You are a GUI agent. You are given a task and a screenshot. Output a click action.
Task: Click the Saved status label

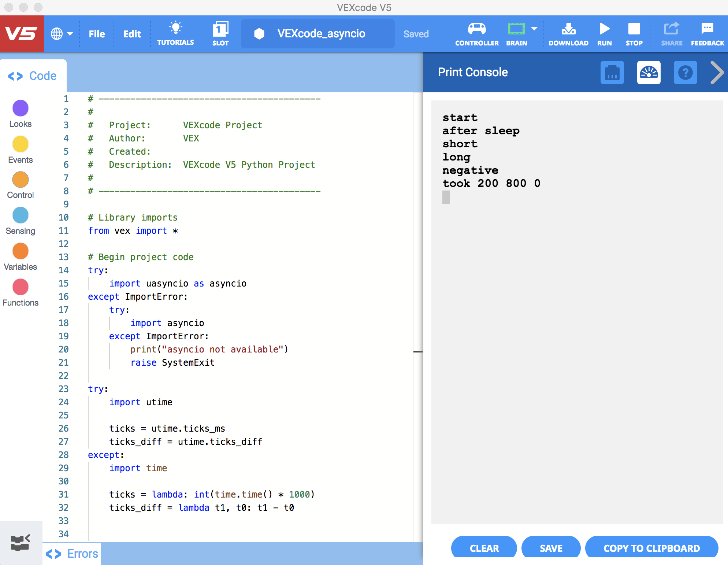tap(416, 34)
